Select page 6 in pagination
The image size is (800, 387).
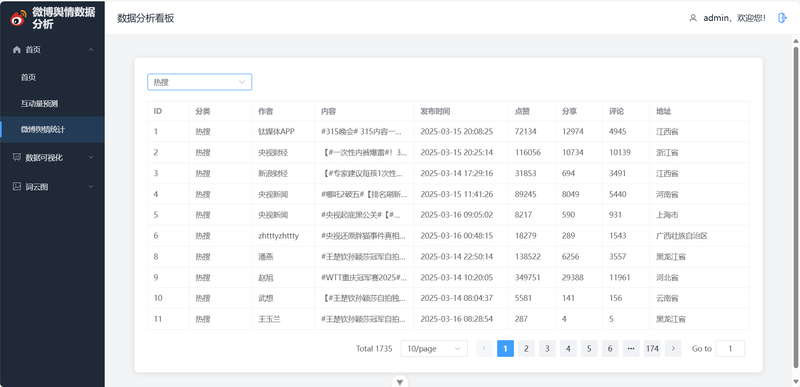pos(610,349)
